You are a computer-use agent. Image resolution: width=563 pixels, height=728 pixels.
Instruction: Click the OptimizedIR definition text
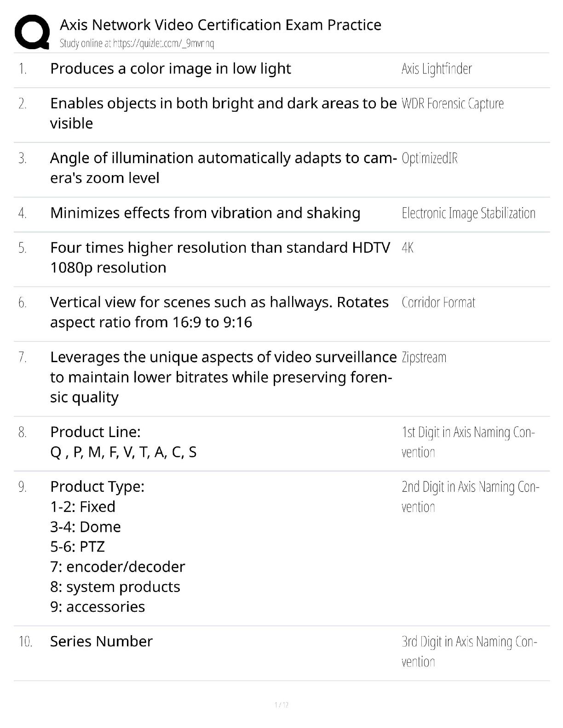pyautogui.click(x=430, y=159)
